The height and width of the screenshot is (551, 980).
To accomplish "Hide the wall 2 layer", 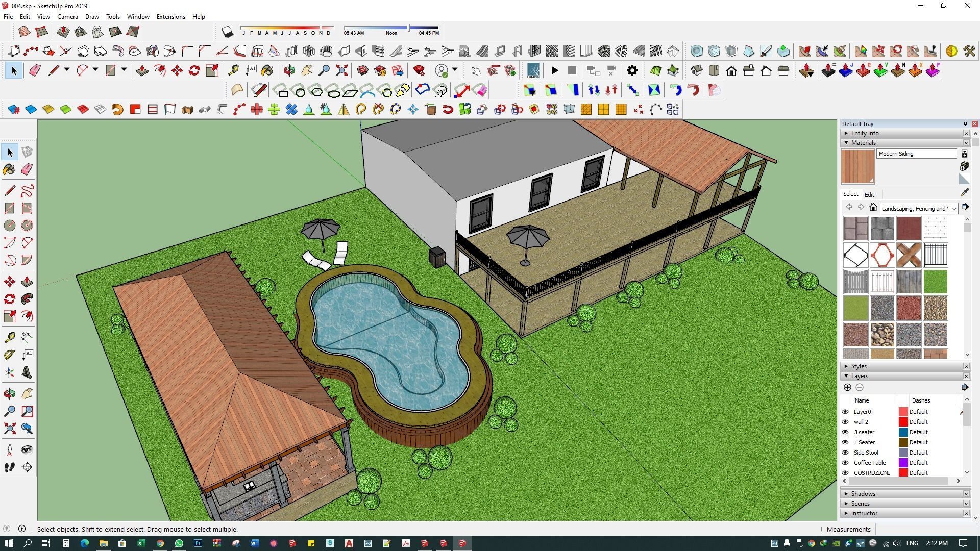I will tap(845, 422).
